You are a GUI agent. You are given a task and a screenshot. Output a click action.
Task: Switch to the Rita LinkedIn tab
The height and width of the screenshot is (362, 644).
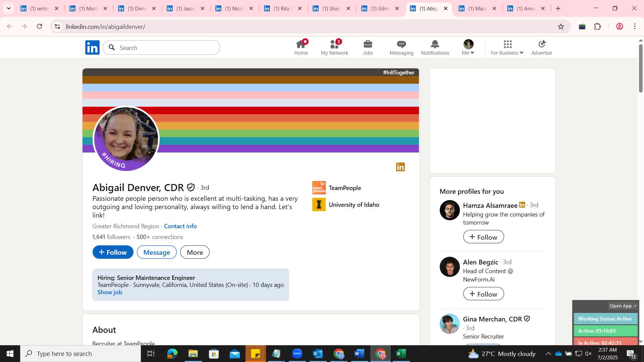click(283, 8)
